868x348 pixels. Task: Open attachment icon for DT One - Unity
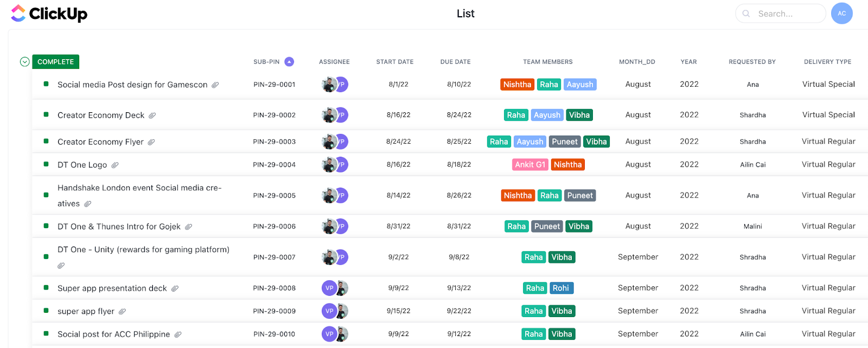[61, 266]
